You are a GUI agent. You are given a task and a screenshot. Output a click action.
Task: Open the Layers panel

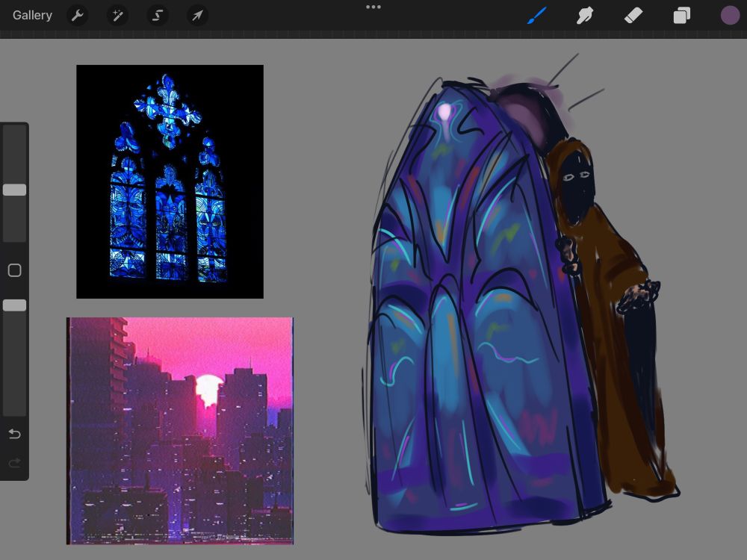point(681,15)
